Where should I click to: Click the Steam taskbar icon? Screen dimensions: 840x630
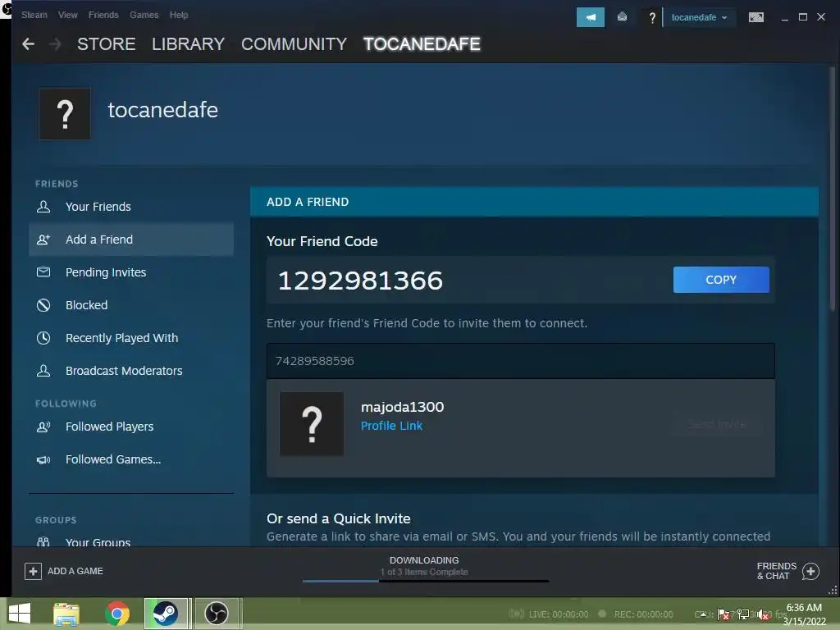166,614
